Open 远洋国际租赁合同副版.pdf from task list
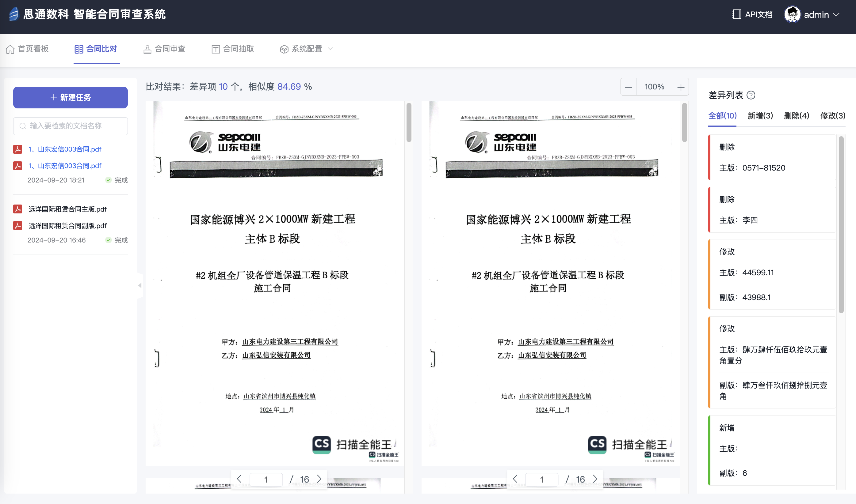The width and height of the screenshot is (856, 504). point(67,226)
